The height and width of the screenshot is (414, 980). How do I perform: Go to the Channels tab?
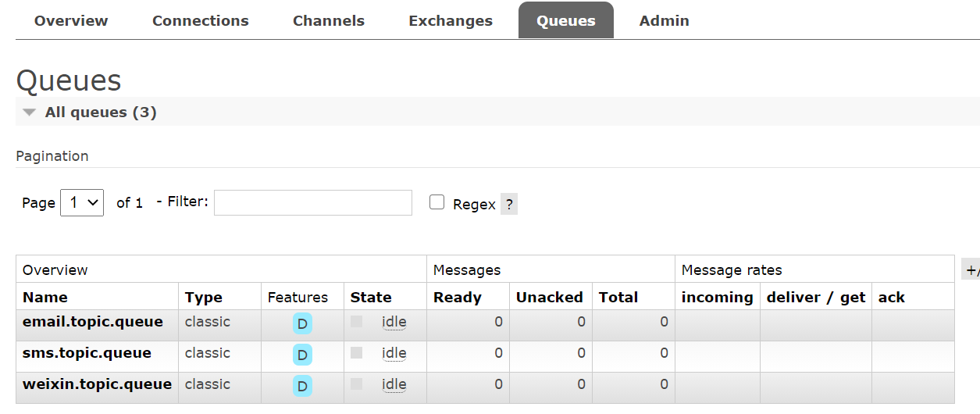(x=329, y=21)
